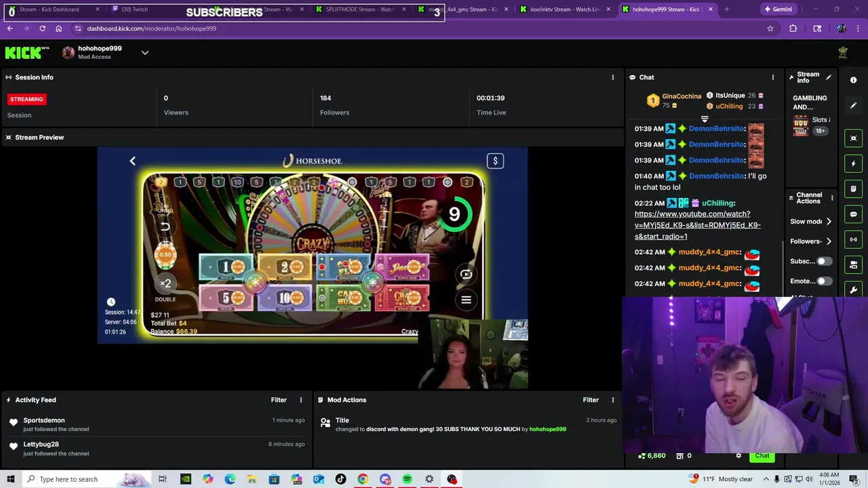Click the chat bubble icon in right sidebar
Image resolution: width=868 pixels, height=488 pixels.
point(854,214)
